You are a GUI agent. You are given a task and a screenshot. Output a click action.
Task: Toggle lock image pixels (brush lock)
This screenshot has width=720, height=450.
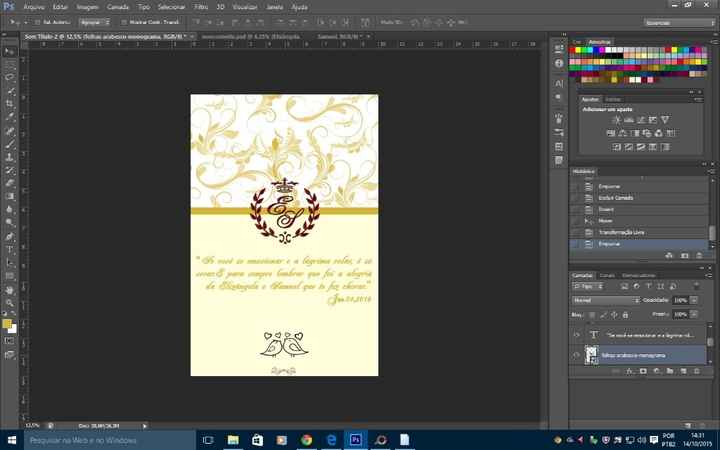pos(603,315)
